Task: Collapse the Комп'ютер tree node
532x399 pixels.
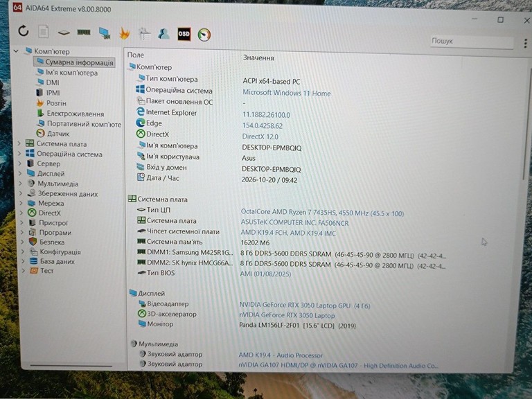Action: [x=16, y=51]
